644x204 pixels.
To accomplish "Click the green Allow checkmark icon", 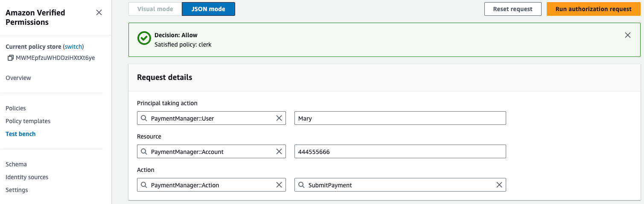I will 144,38.
